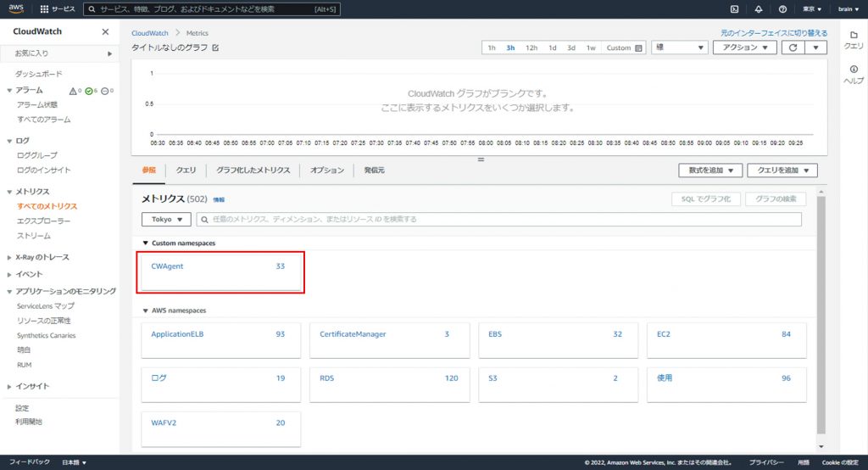Viewport: 868px width, 470px height.
Task: Switch to the クエリ tab
Action: [x=186, y=171]
